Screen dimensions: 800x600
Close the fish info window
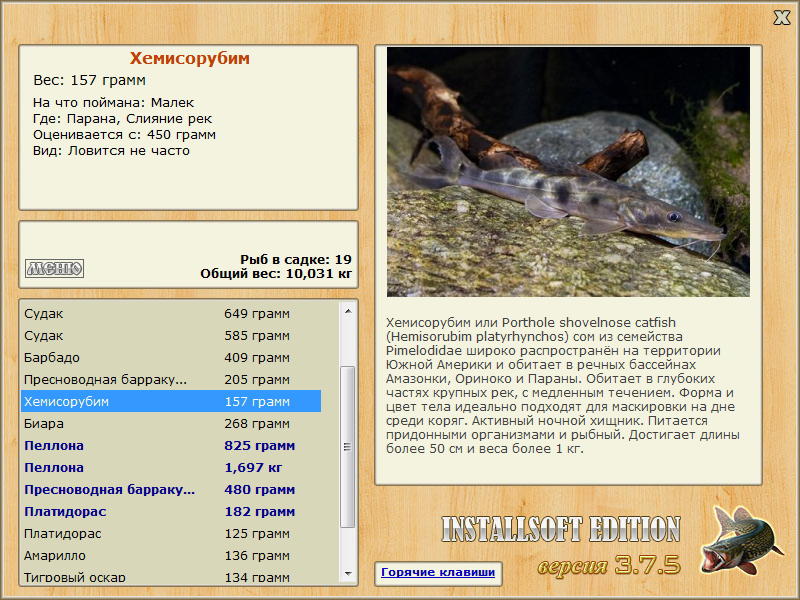781,18
